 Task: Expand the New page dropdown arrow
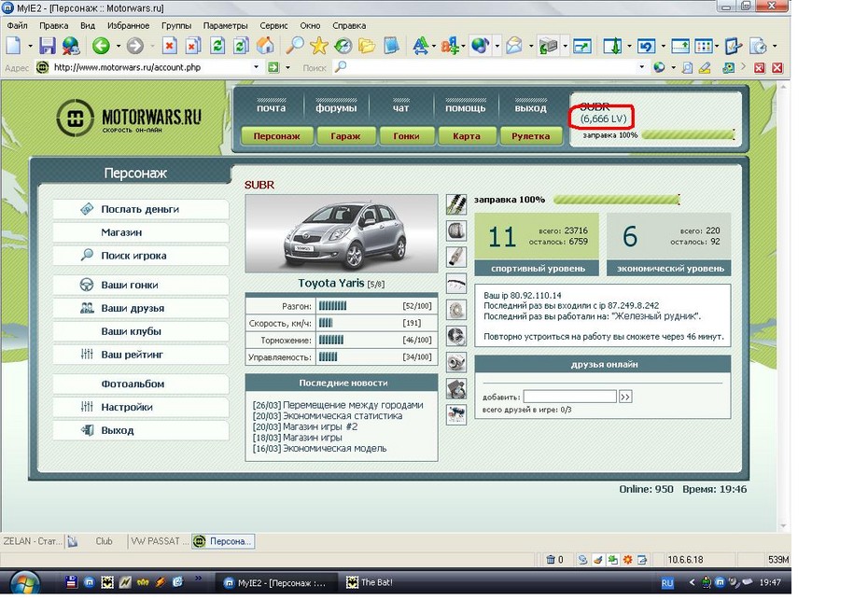coord(30,47)
